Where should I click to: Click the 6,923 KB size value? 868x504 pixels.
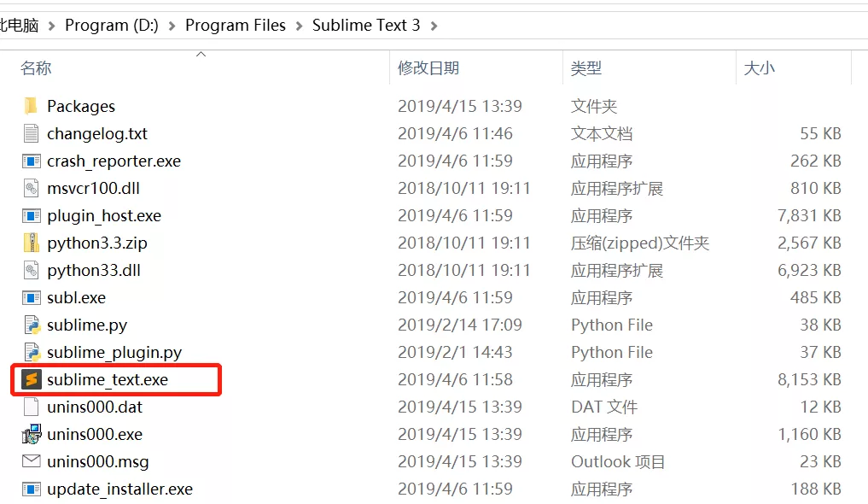809,270
